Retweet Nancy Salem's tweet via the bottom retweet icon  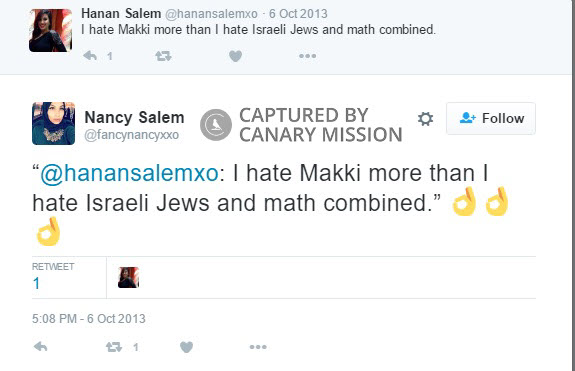tap(114, 347)
